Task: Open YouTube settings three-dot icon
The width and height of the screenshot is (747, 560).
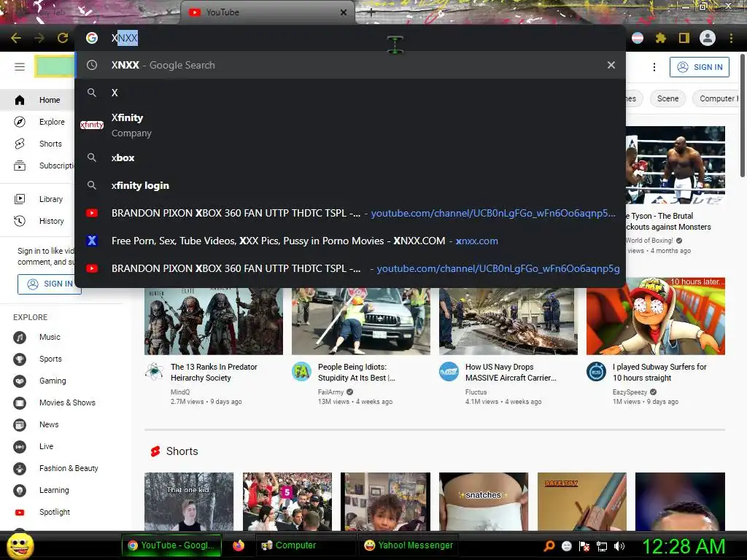Action: pyautogui.click(x=654, y=67)
